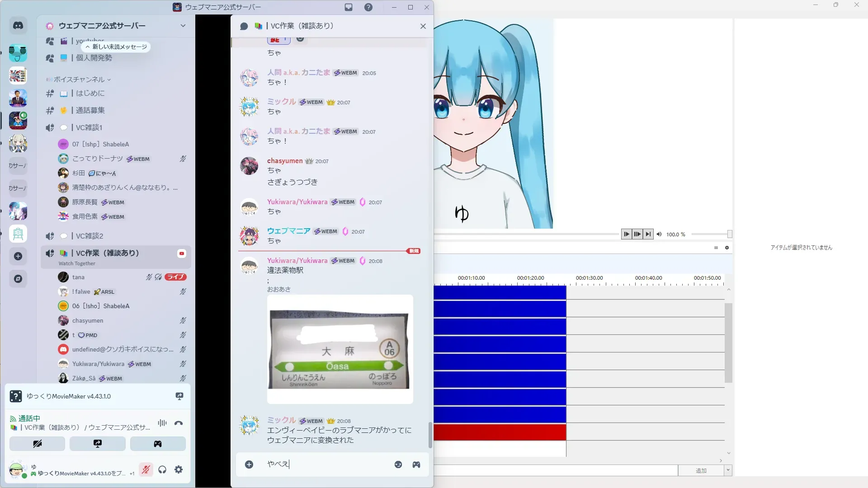868x488 pixels.
Task: Collapse the ボイスチャンネル category
Action: pyautogui.click(x=79, y=80)
